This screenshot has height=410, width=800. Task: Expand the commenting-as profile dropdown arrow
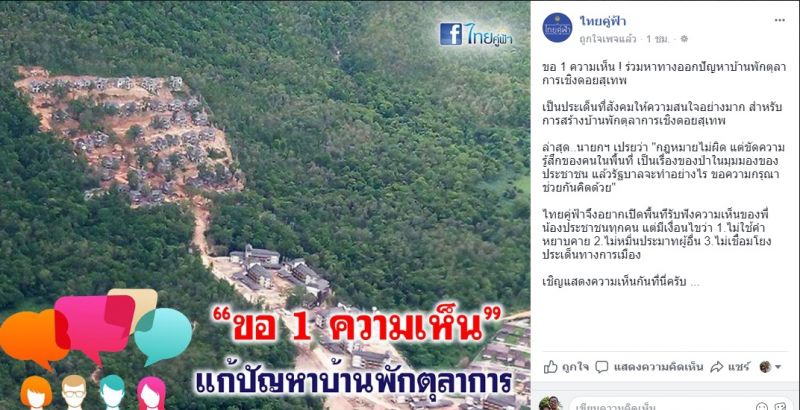tap(778, 367)
